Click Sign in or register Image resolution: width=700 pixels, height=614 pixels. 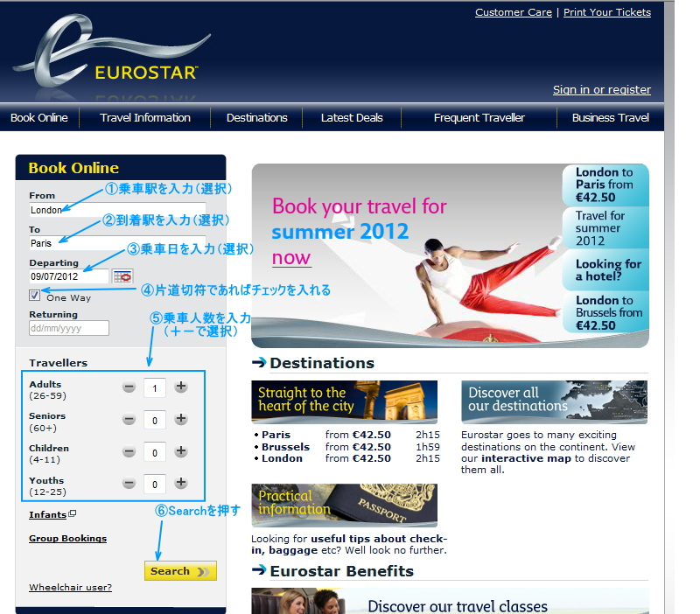point(602,90)
